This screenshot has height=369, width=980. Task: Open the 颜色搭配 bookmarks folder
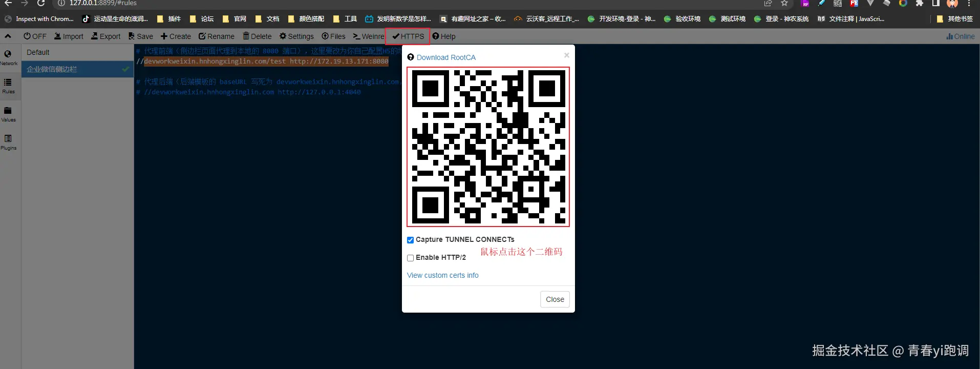[x=306, y=19]
